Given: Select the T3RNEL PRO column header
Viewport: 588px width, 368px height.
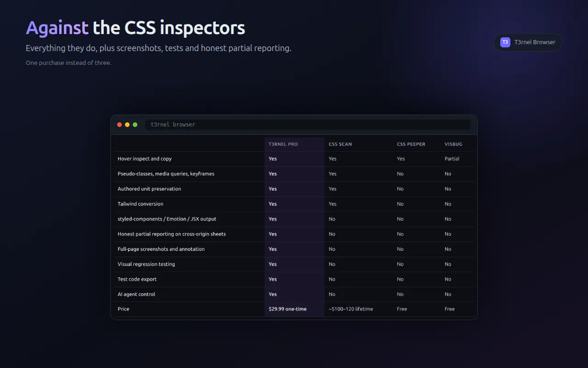Looking at the screenshot, I should click(283, 144).
